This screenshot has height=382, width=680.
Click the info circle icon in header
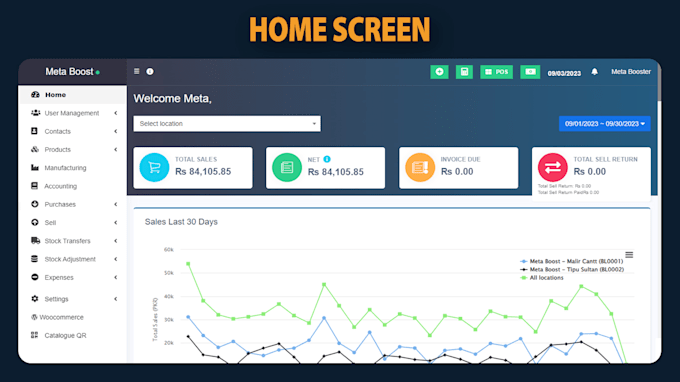150,72
